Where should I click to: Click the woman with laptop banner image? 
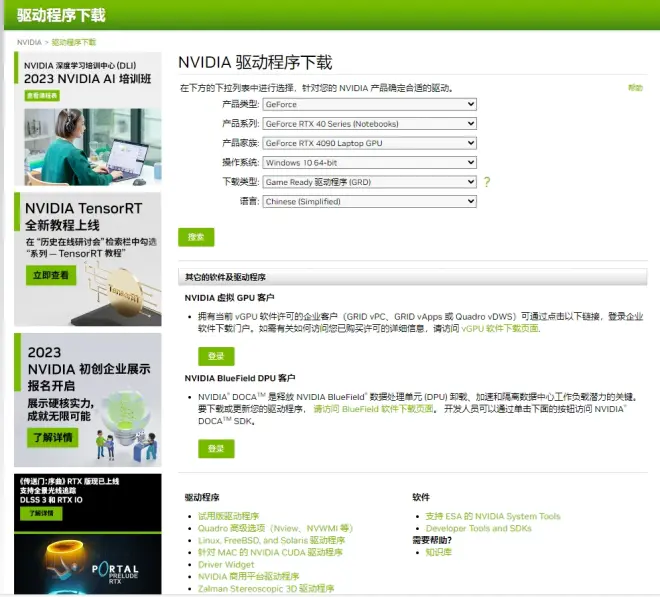93,147
